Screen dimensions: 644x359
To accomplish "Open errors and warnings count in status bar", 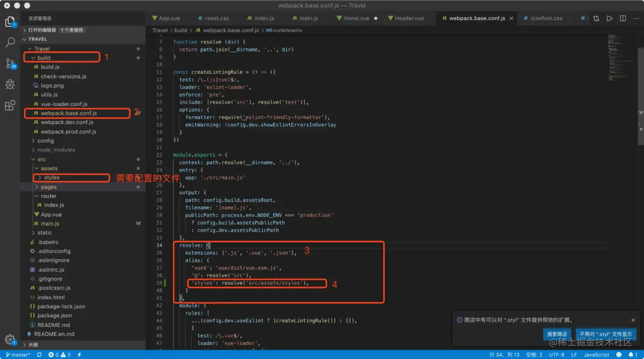I will (59, 355).
